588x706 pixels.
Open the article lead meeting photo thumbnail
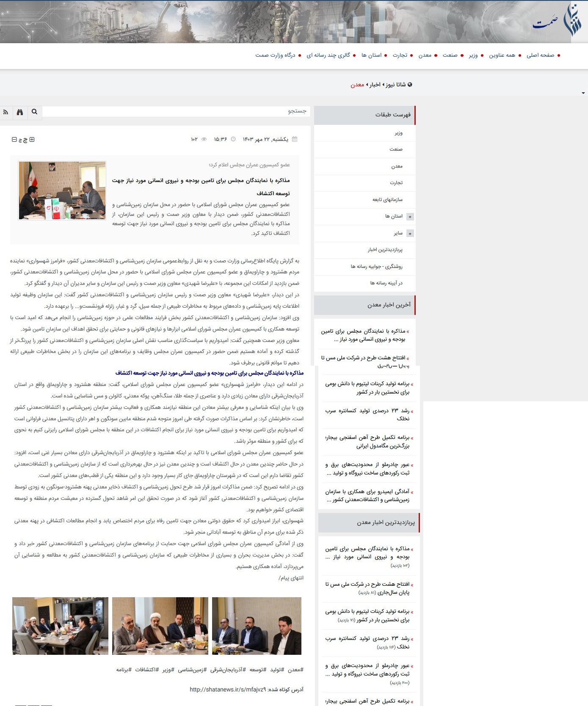coord(62,190)
